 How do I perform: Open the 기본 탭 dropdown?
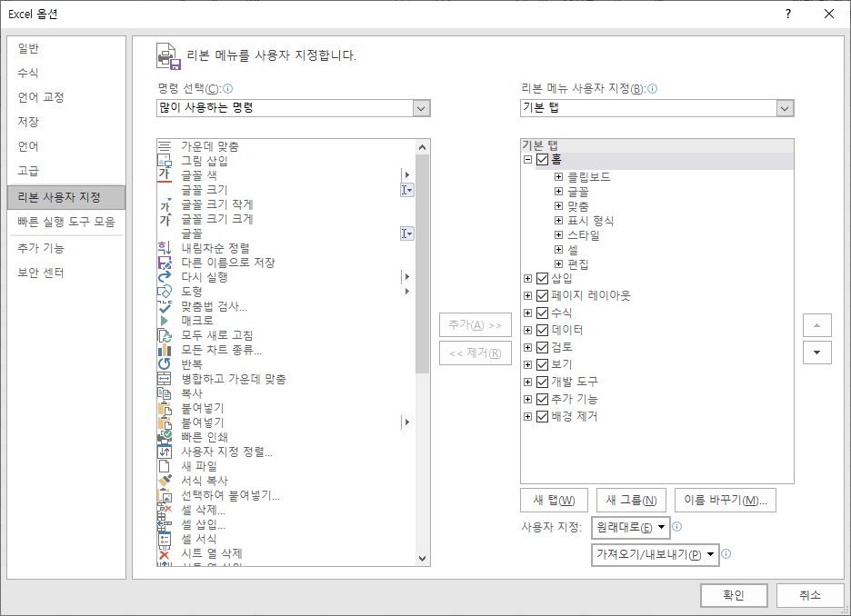[785, 108]
